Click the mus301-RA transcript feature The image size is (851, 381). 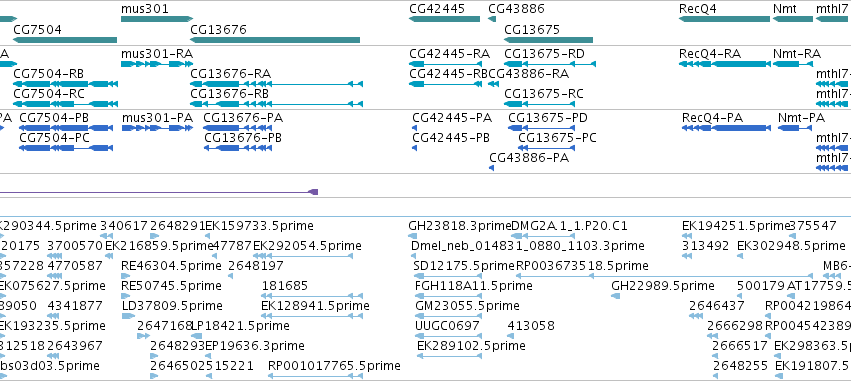tap(157, 64)
